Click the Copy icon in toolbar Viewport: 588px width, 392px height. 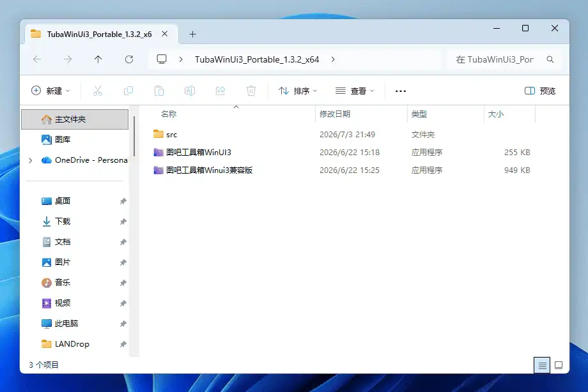pyautogui.click(x=128, y=91)
